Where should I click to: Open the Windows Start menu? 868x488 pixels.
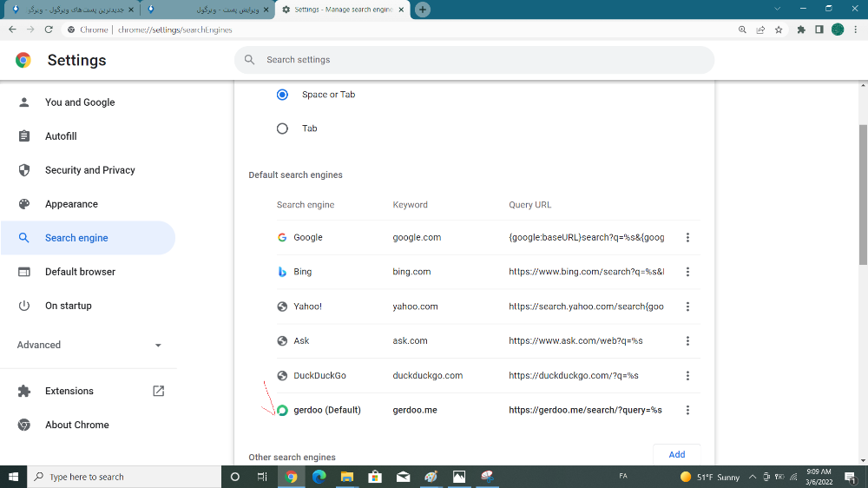13,477
